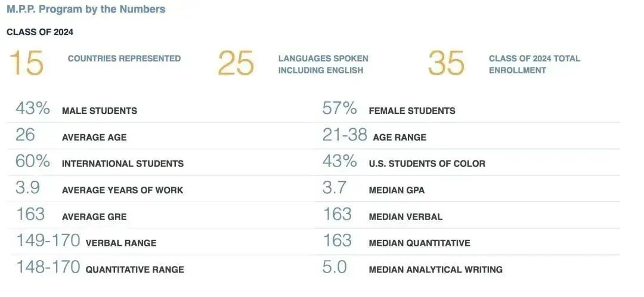Select the U.S. Students of Color label
The image size is (644, 297).
point(427,163)
